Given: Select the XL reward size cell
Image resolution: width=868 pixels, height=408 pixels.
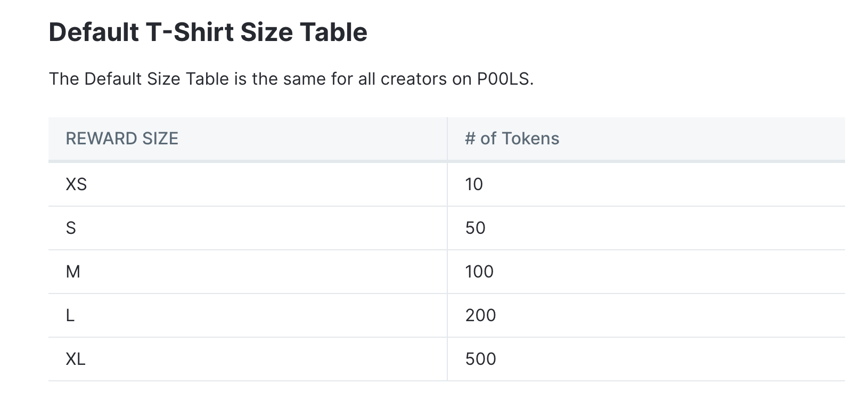Looking at the screenshot, I should (x=76, y=359).
